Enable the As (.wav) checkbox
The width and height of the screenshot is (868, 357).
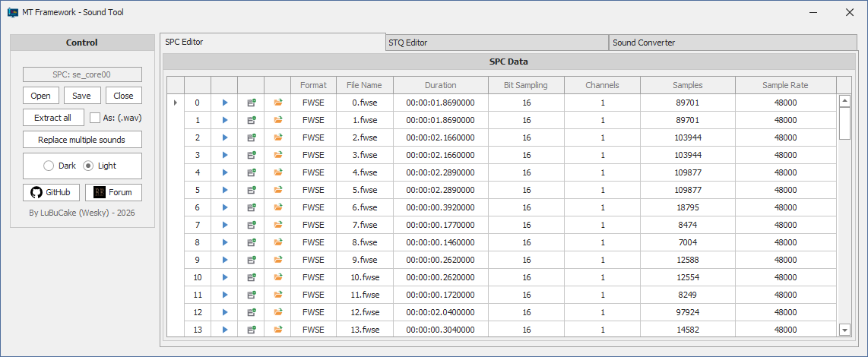(x=95, y=117)
